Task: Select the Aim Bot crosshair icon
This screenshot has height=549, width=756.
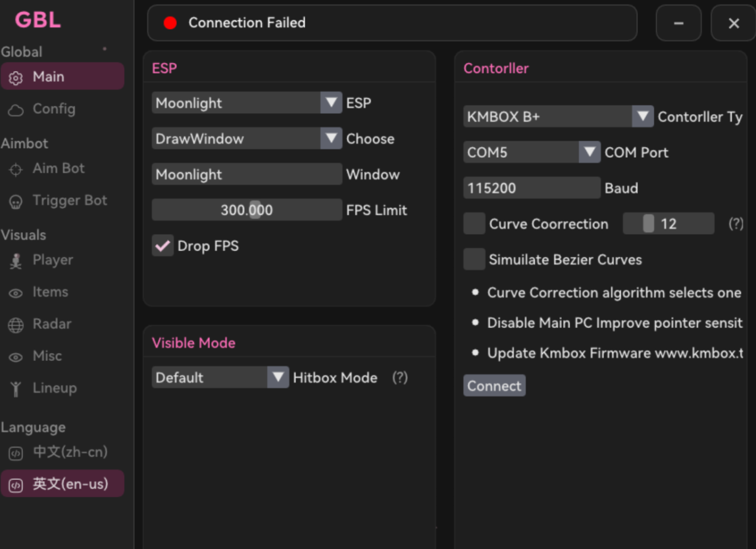Action: pos(16,170)
